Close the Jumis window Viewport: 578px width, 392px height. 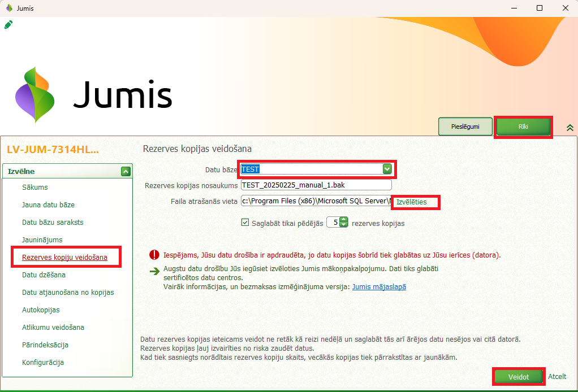(566, 8)
